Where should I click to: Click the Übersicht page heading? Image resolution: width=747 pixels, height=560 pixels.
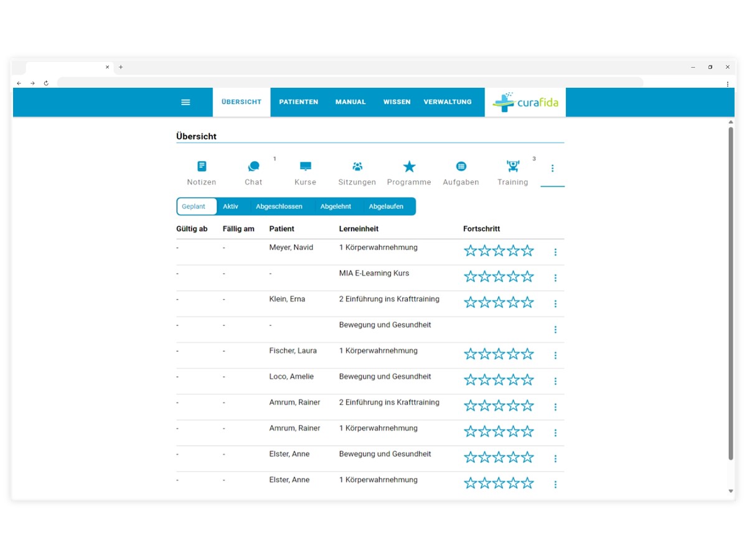point(196,136)
